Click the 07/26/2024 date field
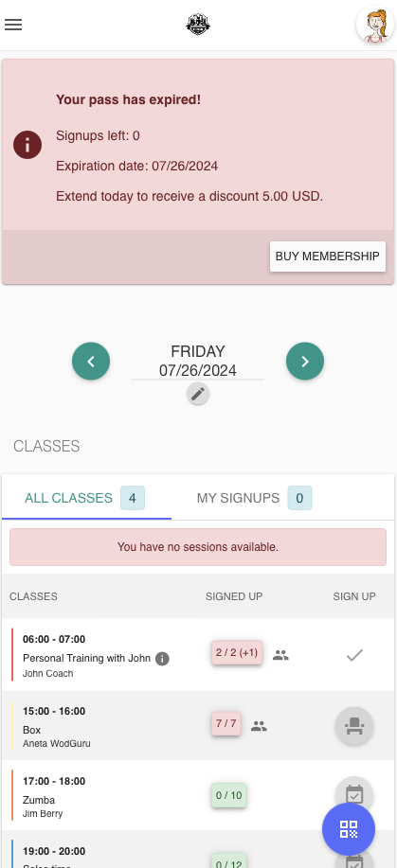The width and height of the screenshot is (397, 868). tap(198, 370)
